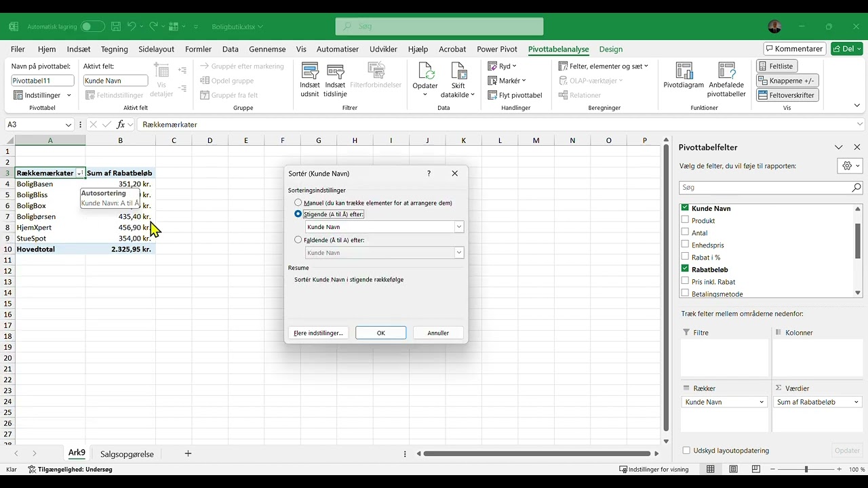Toggle the Feltliste button
Viewport: 868px width, 488px height.
click(x=777, y=66)
